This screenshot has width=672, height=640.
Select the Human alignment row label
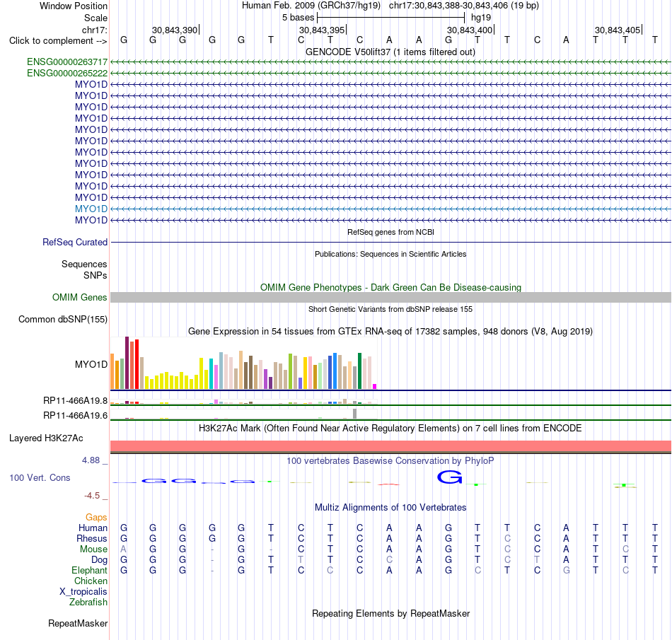(x=93, y=528)
